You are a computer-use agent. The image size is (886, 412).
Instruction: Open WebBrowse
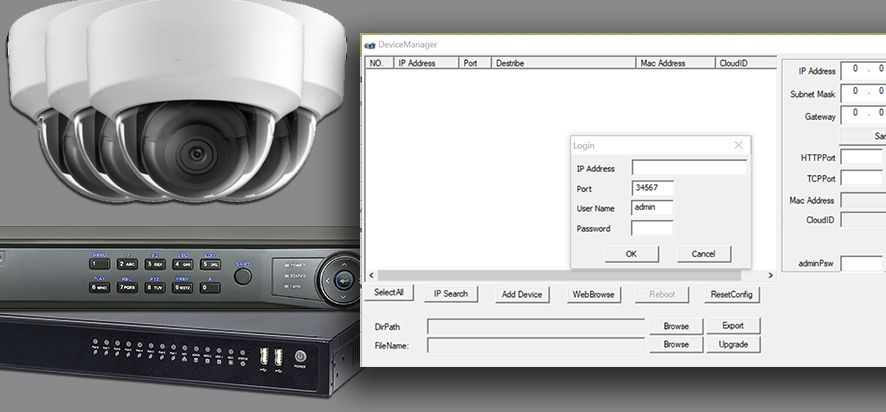tap(593, 294)
